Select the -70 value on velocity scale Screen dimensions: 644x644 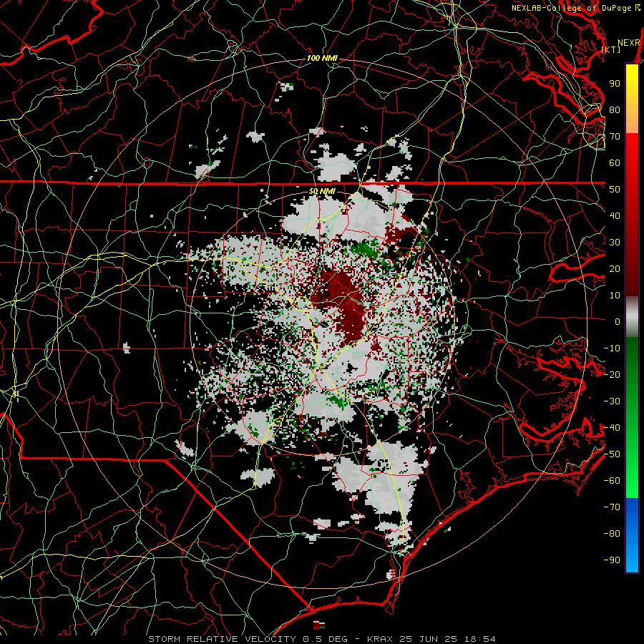pyautogui.click(x=612, y=507)
